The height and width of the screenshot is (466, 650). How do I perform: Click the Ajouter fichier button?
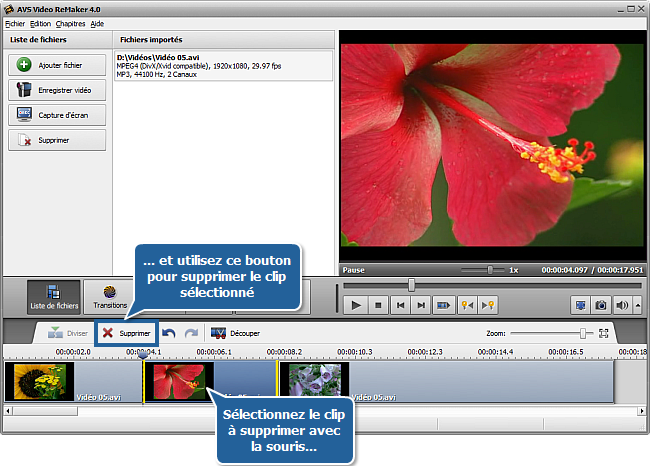click(57, 65)
